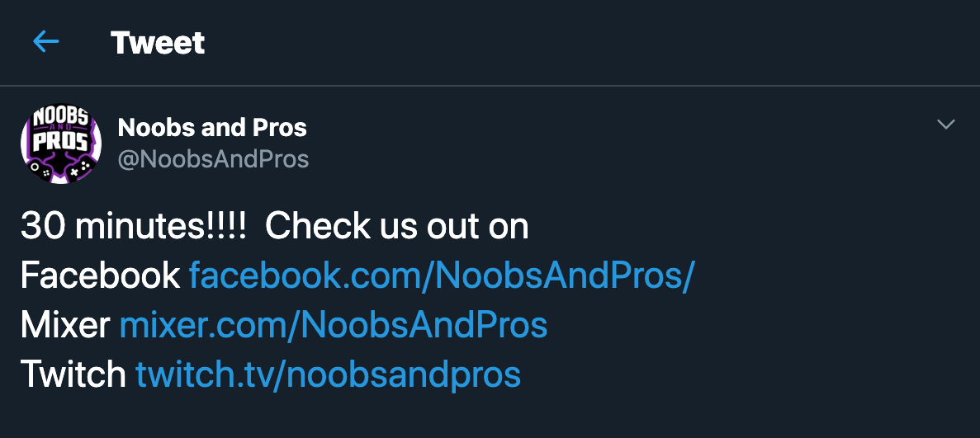Click the plain white word Facebook in the tweet
Screen dimensions: 980x438
tap(100, 276)
